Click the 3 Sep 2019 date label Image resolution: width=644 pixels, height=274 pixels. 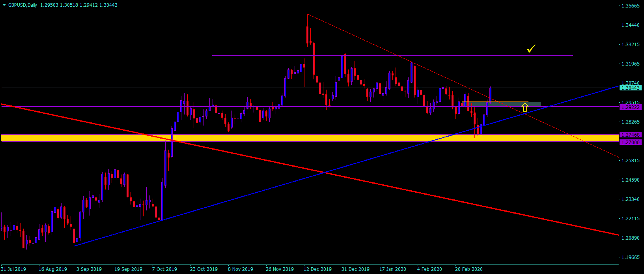coord(89,269)
